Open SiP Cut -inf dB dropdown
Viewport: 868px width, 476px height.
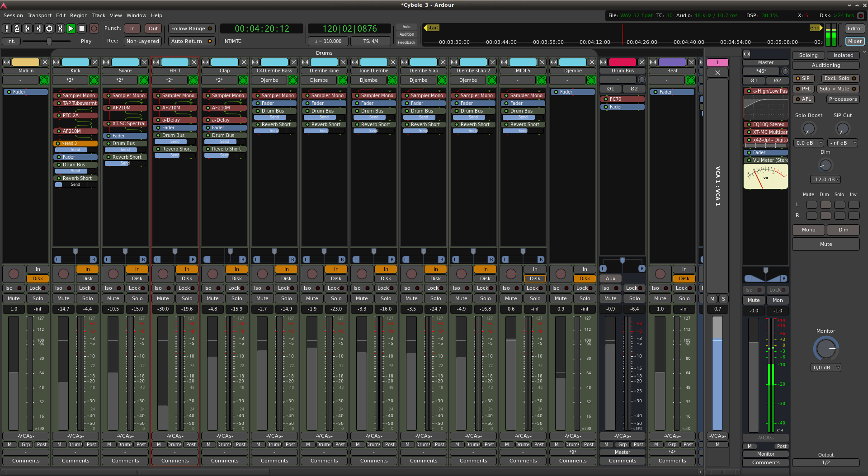(x=843, y=143)
